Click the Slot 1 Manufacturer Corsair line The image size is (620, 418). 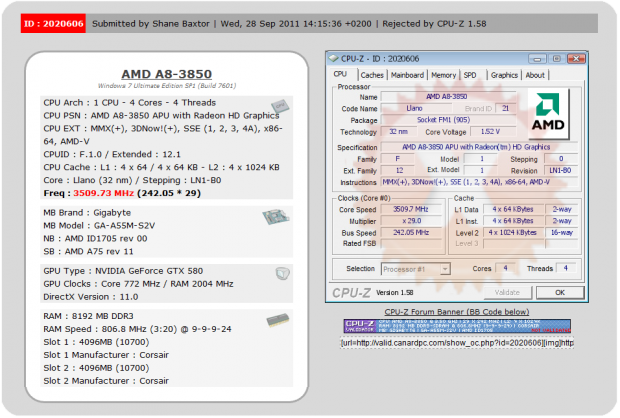coord(106,355)
